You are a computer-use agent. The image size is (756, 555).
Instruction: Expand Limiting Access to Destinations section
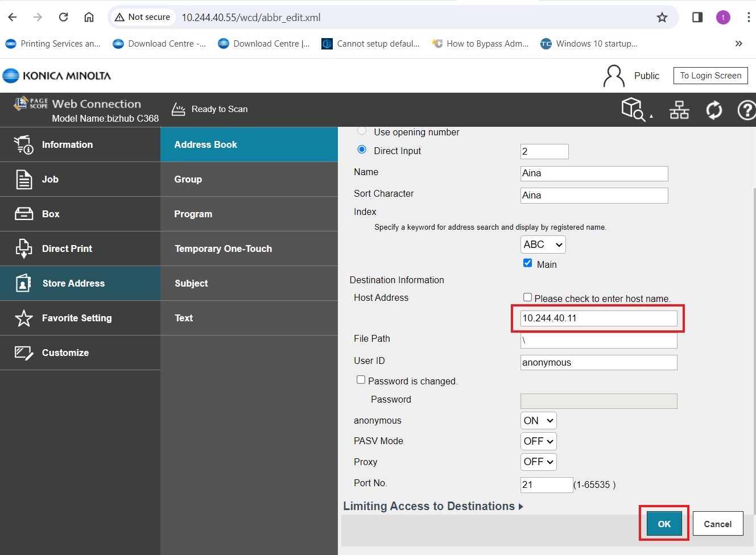pyautogui.click(x=433, y=506)
